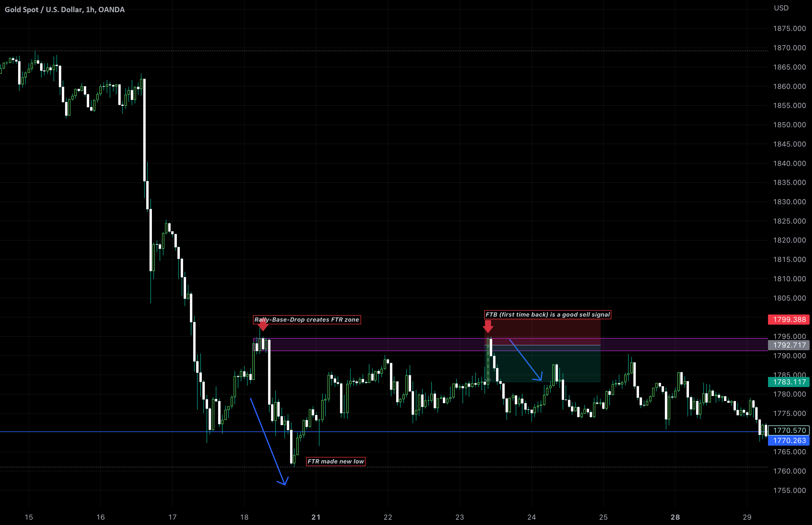This screenshot has height=525, width=812.
Task: Click the 1770.570 current price label
Action: (x=789, y=430)
